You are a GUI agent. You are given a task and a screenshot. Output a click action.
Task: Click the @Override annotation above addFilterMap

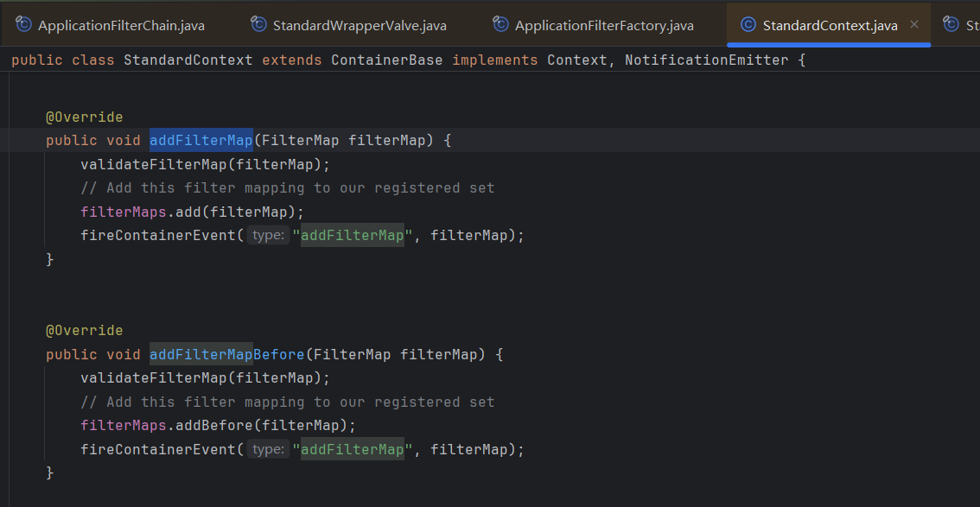tap(84, 117)
